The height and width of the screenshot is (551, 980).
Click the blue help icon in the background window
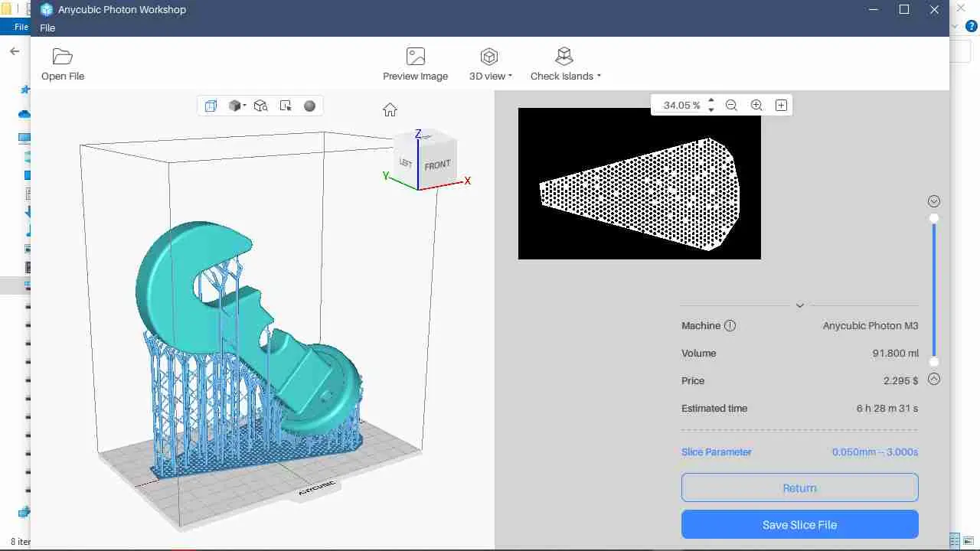(x=972, y=26)
